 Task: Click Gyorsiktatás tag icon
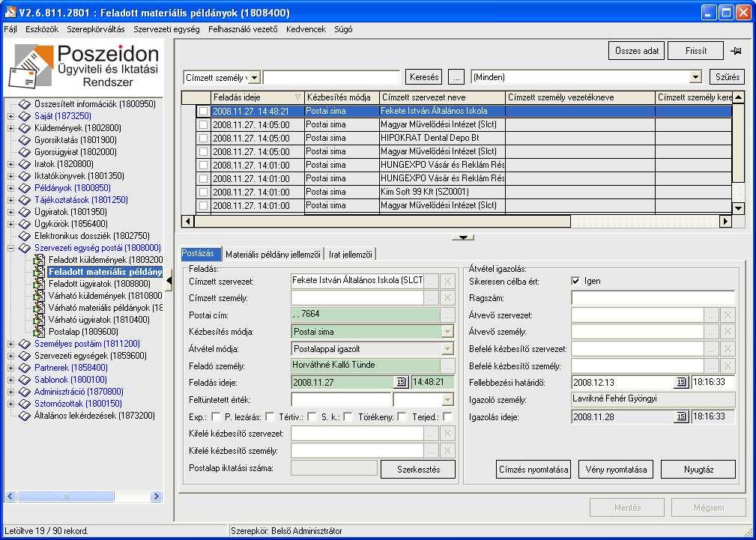point(25,140)
